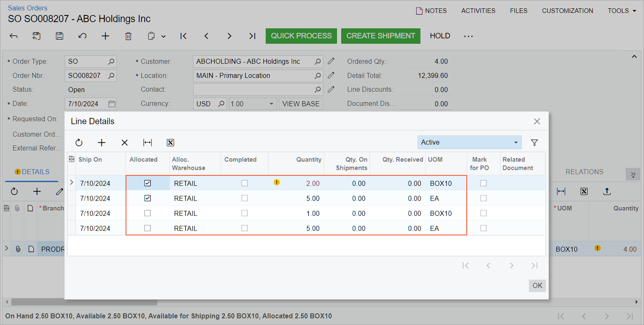Go to the previous record arrow
Viewport: 644px width, 325px height.
click(206, 36)
